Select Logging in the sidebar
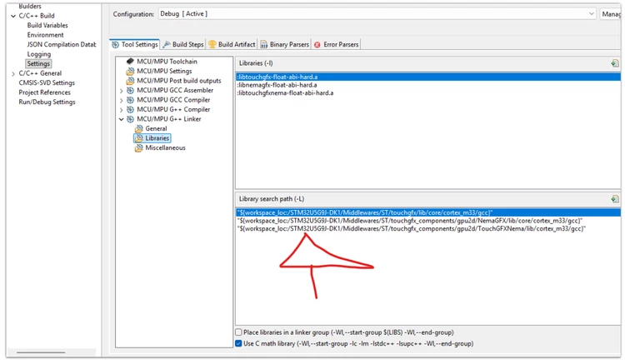The width and height of the screenshot is (625, 364). pos(38,54)
